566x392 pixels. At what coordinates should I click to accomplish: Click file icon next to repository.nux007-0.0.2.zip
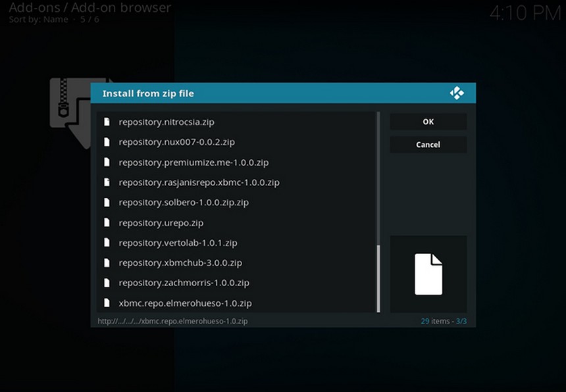107,141
